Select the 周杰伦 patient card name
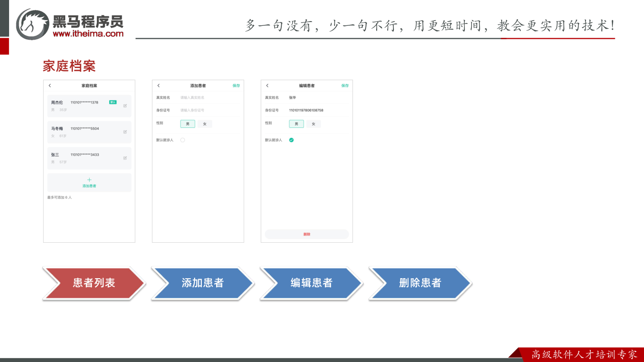The height and width of the screenshot is (362, 644). [x=57, y=102]
